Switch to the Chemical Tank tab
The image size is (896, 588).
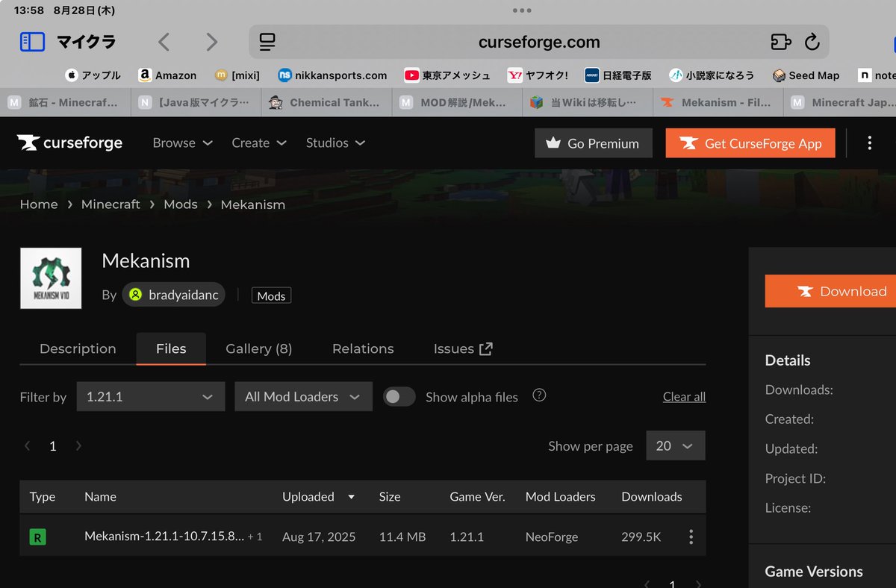326,102
